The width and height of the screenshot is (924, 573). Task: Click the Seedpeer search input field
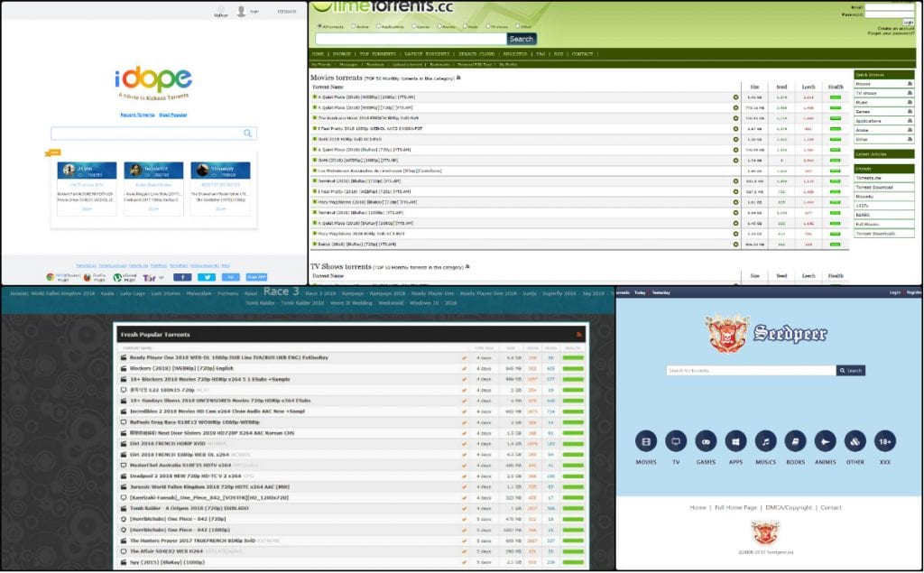(749, 370)
